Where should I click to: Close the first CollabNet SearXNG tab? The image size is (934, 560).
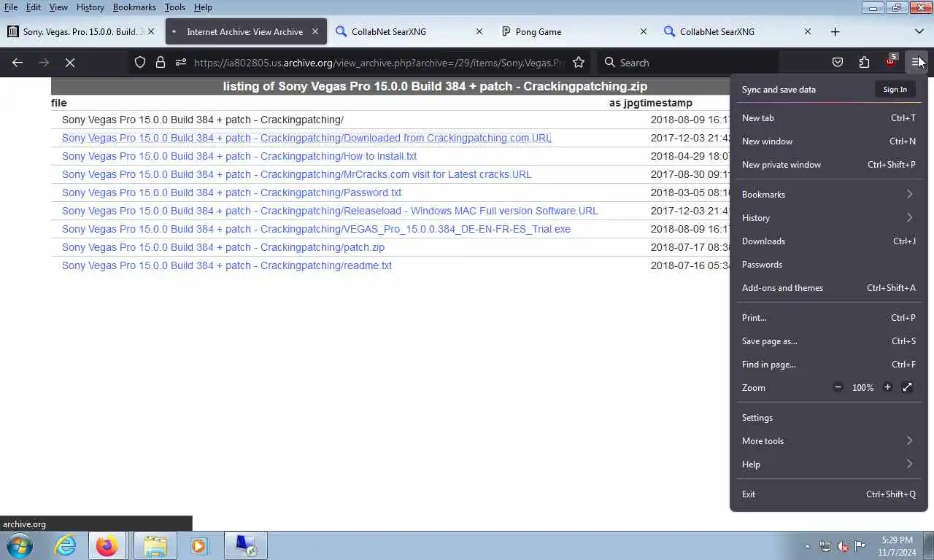479,31
